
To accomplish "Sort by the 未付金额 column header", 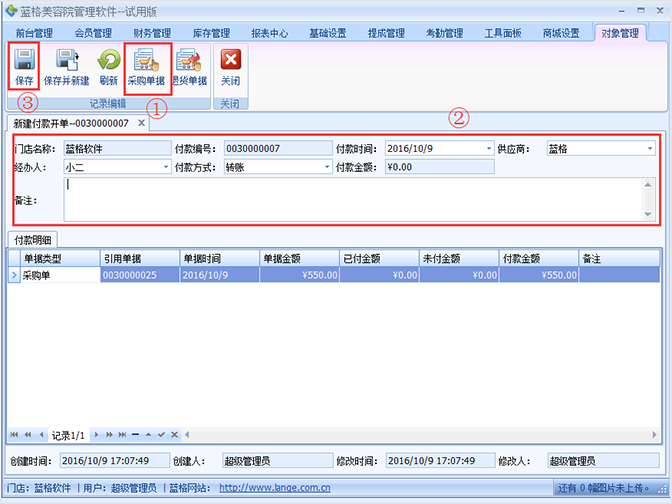I will coord(459,258).
